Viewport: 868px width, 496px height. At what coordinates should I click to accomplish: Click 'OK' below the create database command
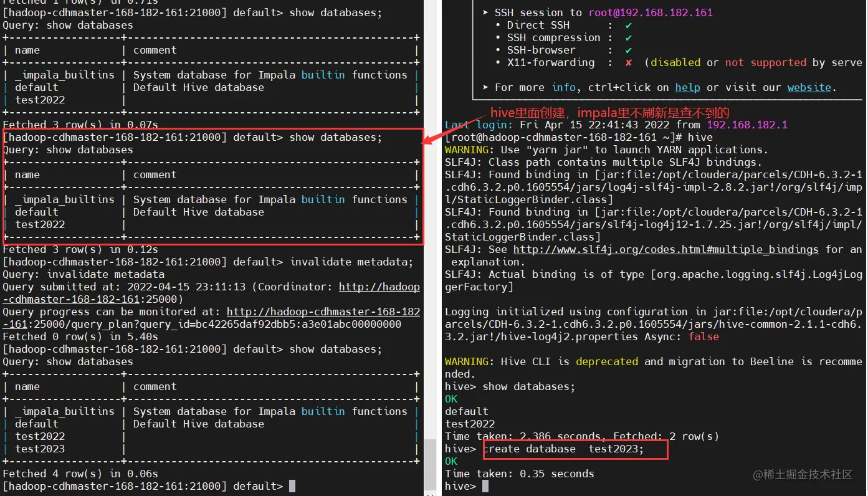click(451, 461)
